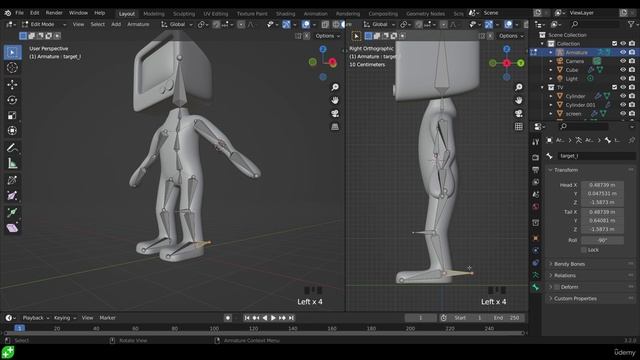Open the Armature menu in viewport header
The height and width of the screenshot is (360, 640).
(x=138, y=24)
